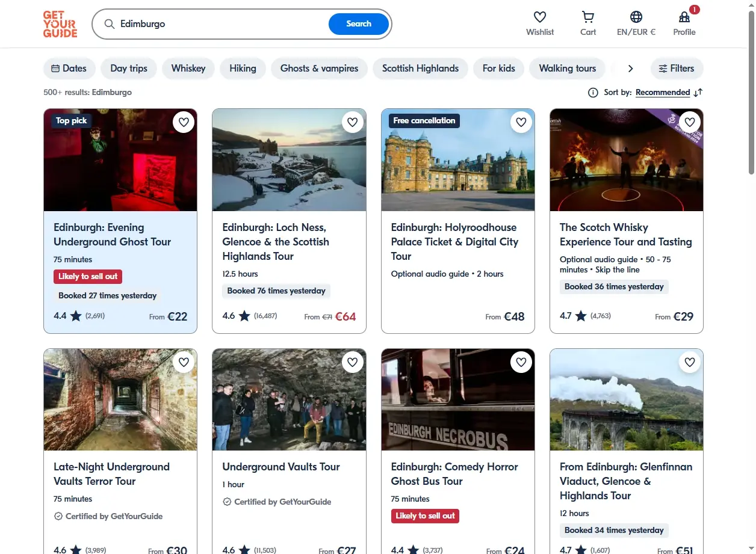Click the discounted €64 price
The image size is (756, 554).
pos(345,316)
